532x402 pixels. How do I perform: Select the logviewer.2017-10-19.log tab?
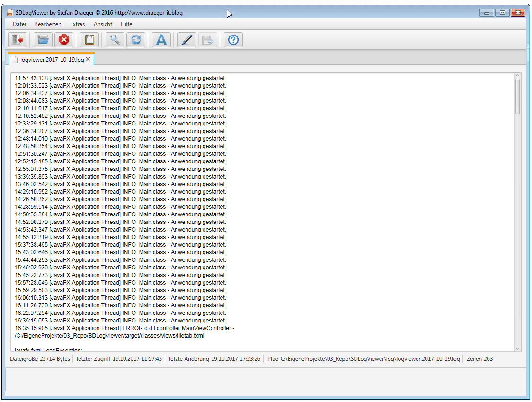pos(52,60)
